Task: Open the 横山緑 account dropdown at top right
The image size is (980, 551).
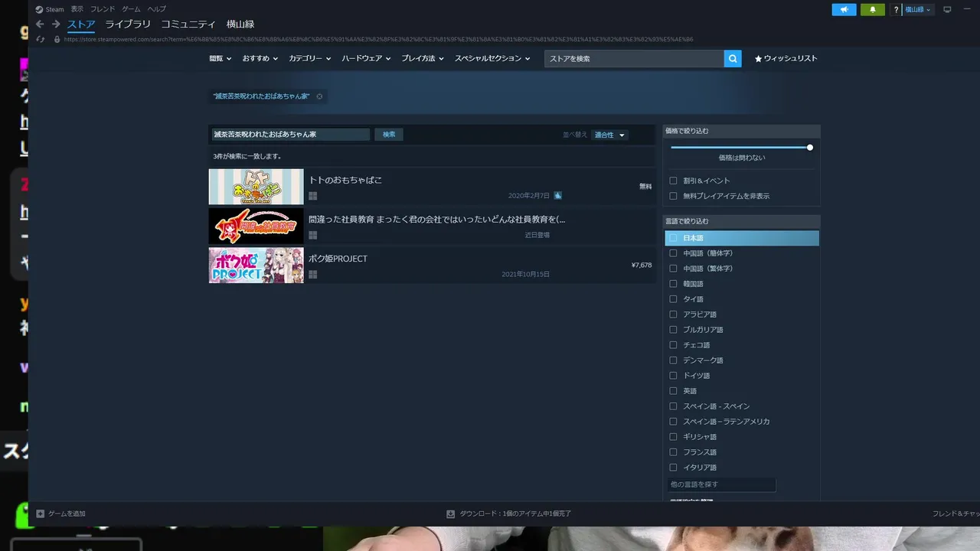Action: pos(918,10)
